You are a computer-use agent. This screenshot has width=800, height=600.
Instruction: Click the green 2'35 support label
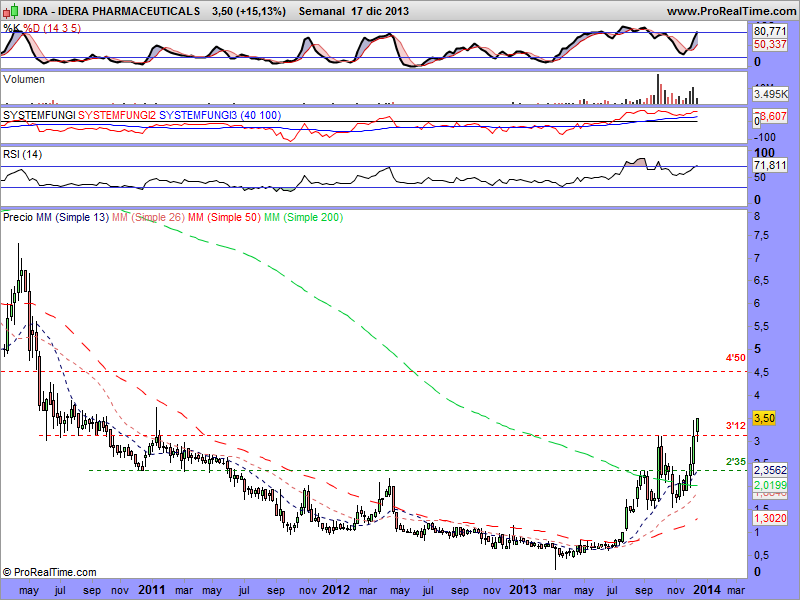736,462
